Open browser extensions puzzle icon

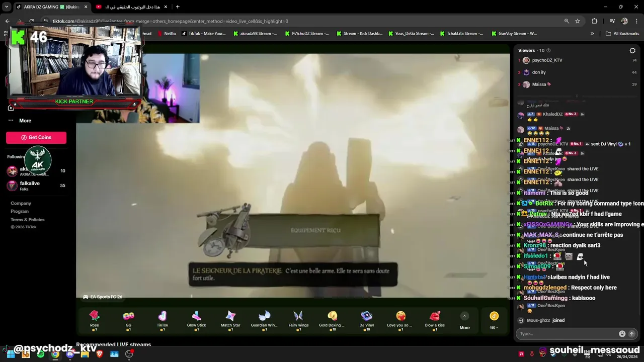595,21
